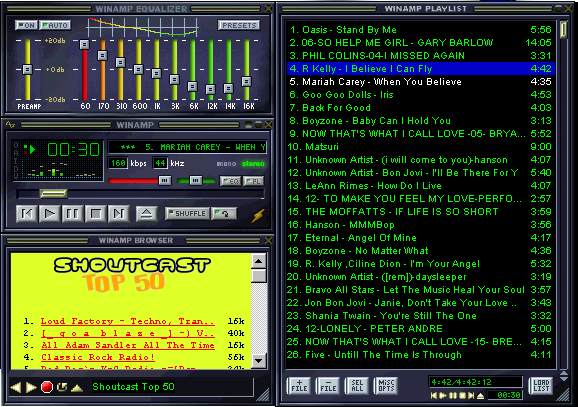This screenshot has width=578, height=407.
Task: Open All Adam Sandler All The Time link
Action: click(128, 345)
